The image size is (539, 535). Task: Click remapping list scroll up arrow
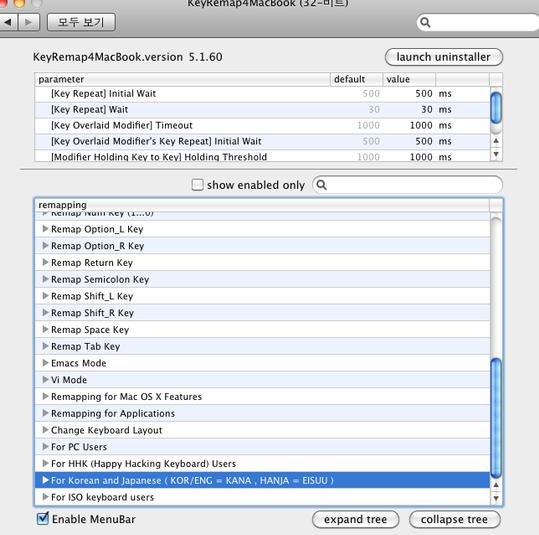[x=496, y=485]
